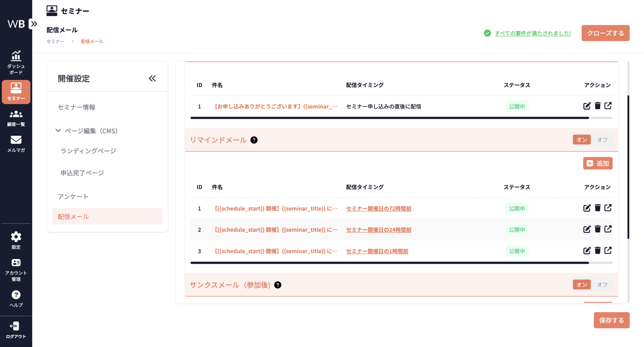This screenshot has width=644, height=347.
Task: Click the 保存する save button
Action: 611,320
